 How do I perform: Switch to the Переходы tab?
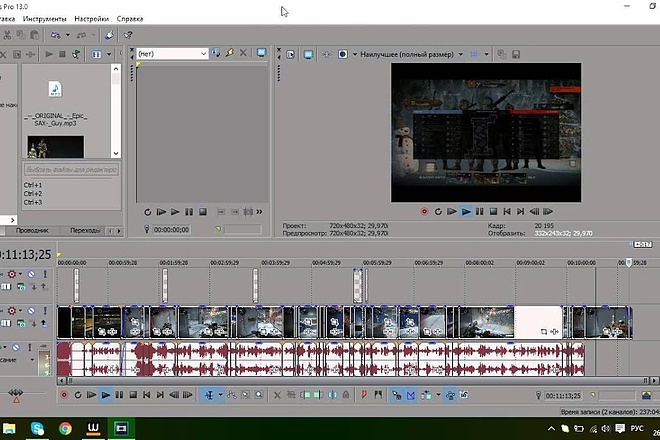pyautogui.click(x=85, y=230)
